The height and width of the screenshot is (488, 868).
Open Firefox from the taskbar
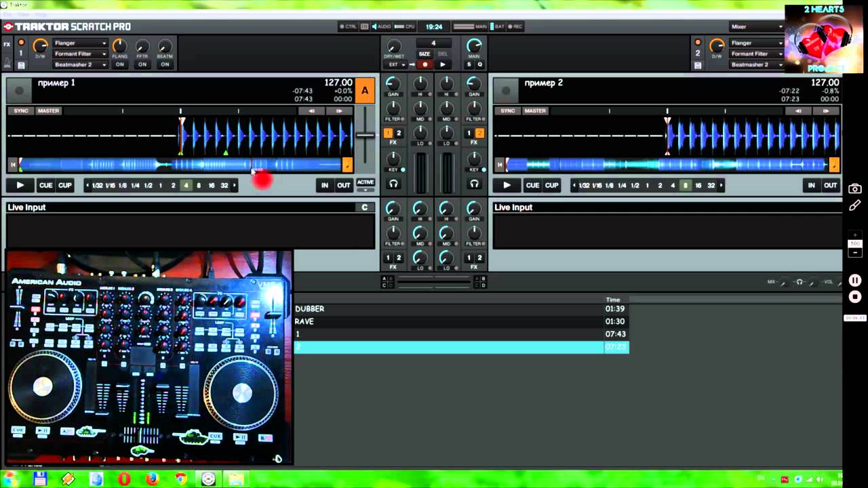tap(152, 479)
